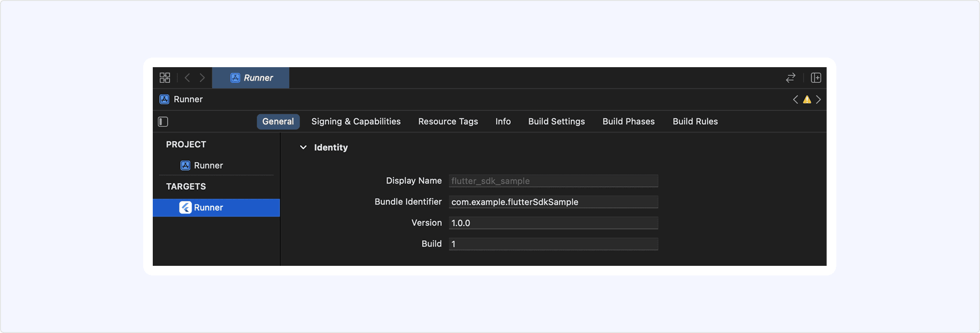This screenshot has height=333, width=980.
Task: Click the Runner breadcrumb in the jump bar
Action: 187,99
